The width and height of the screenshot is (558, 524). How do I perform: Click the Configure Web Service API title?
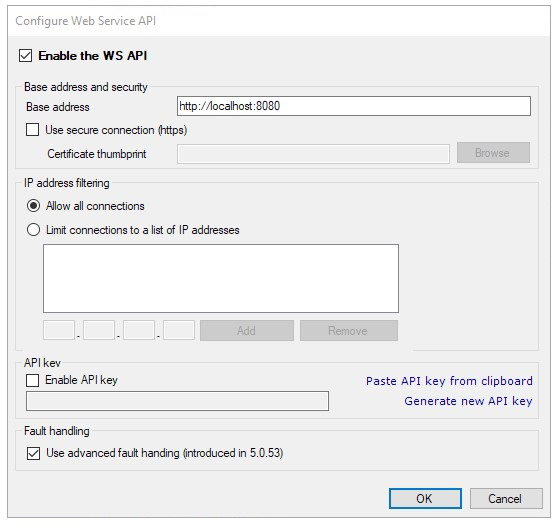tap(86, 21)
